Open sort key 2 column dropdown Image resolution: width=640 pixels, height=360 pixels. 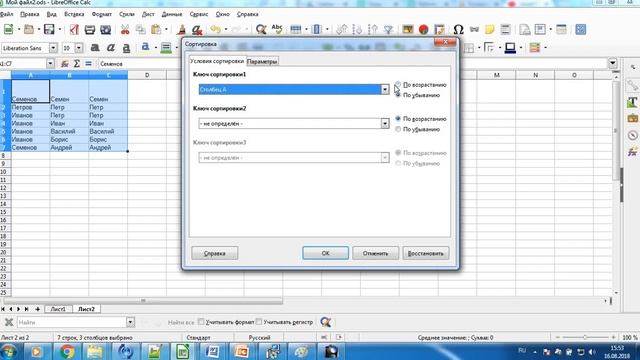tap(384, 123)
